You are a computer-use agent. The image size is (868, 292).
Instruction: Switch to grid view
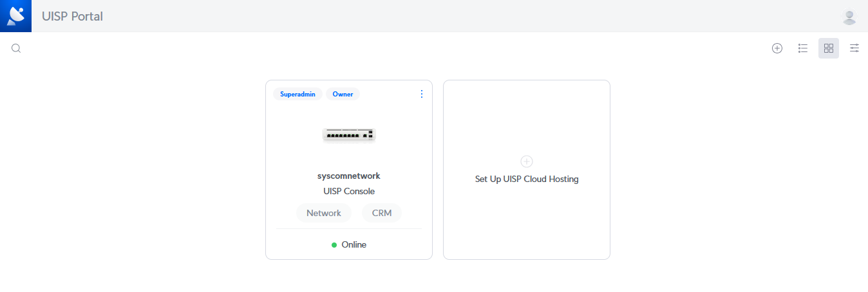click(829, 48)
